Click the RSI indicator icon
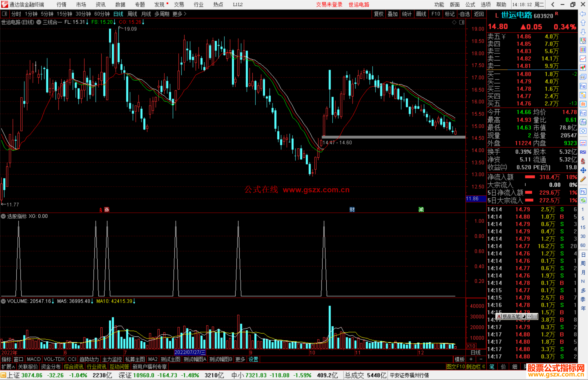Viewport: 588px width, 380px height. pyautogui.click(x=583, y=152)
